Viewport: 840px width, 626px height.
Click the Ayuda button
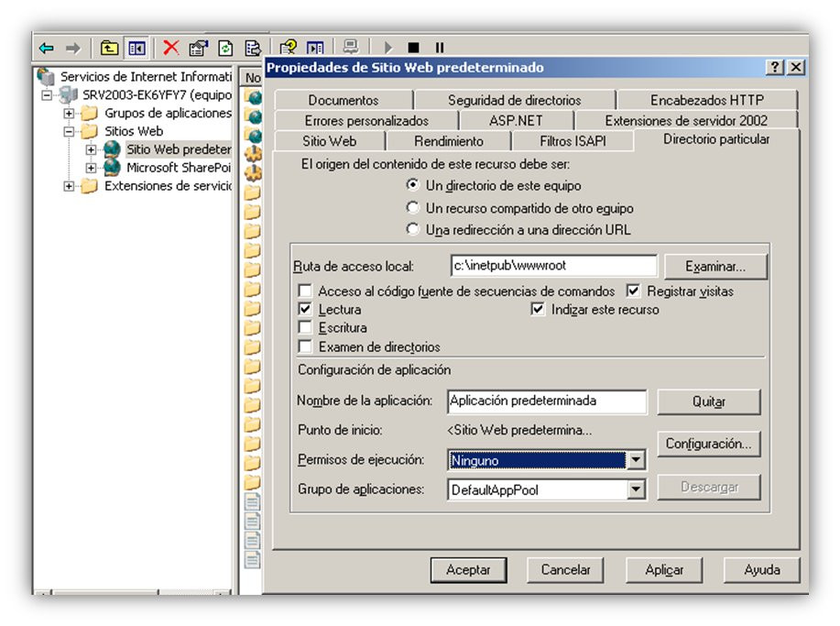[762, 570]
